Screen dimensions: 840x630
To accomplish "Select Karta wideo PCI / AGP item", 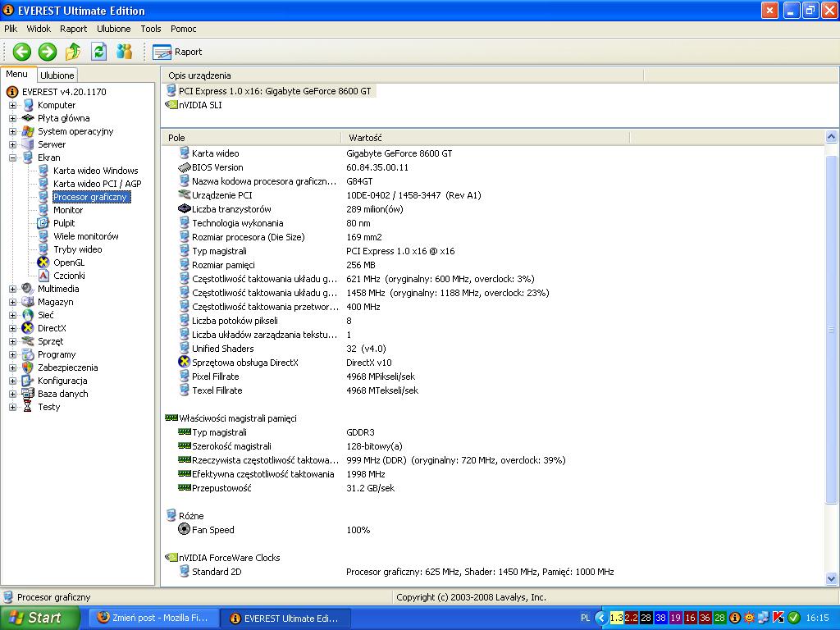I will [97, 184].
